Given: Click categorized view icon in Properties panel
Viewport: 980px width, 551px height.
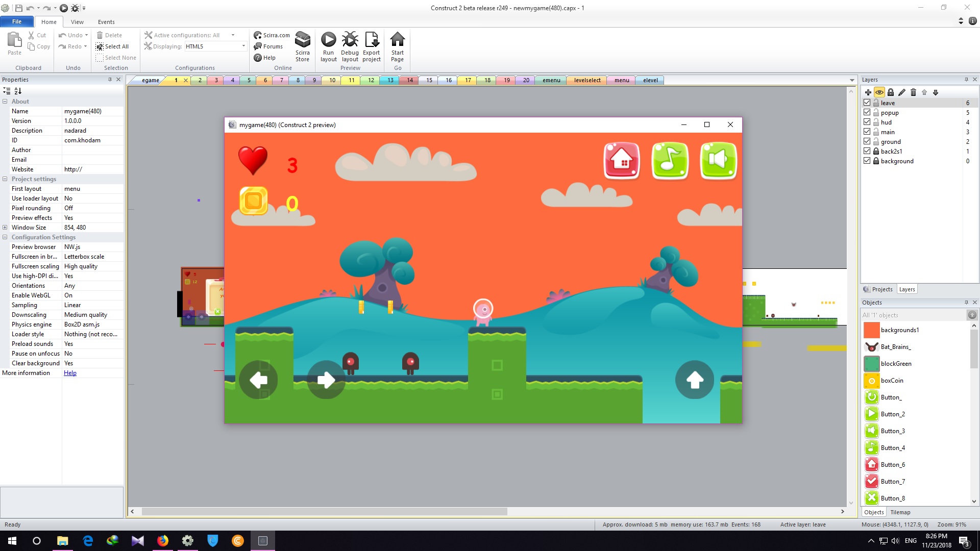Looking at the screenshot, I should click(x=7, y=91).
